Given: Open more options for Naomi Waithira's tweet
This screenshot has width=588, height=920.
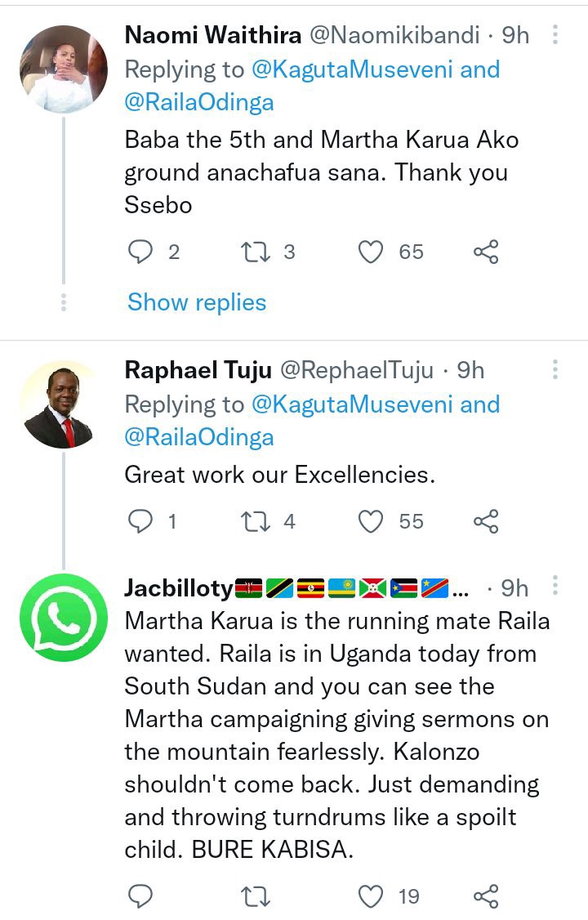Looking at the screenshot, I should tap(555, 34).
